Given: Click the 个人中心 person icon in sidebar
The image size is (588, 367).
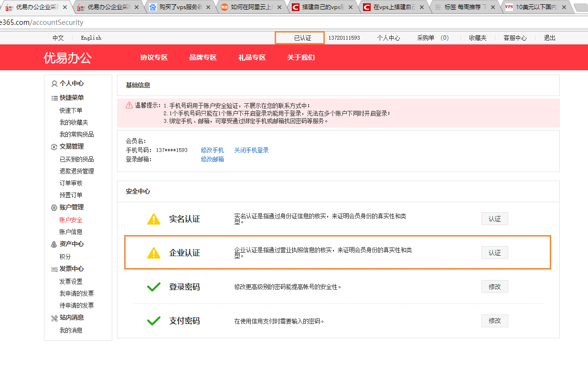Looking at the screenshot, I should point(54,84).
